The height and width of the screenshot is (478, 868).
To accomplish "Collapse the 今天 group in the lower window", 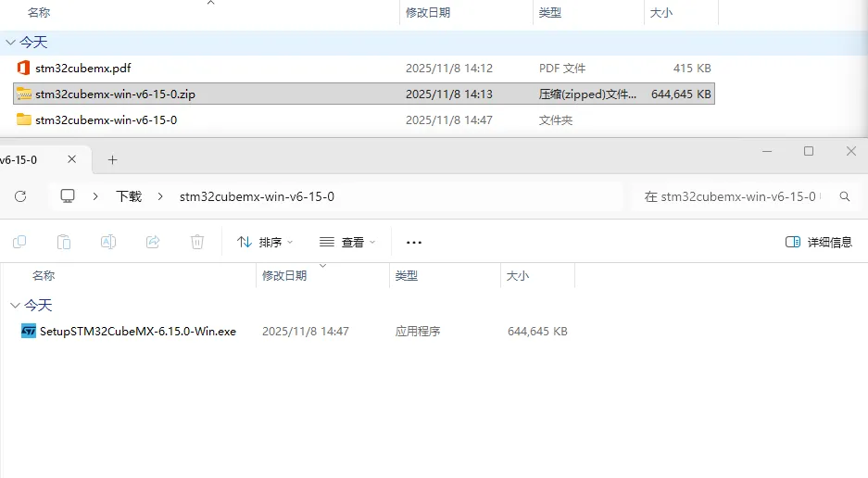I will [x=15, y=305].
